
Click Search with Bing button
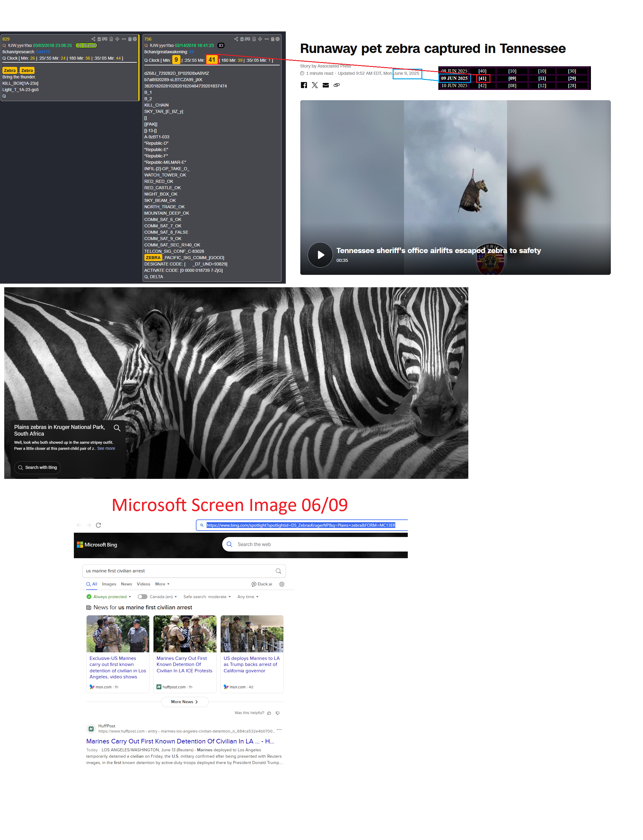tap(38, 467)
